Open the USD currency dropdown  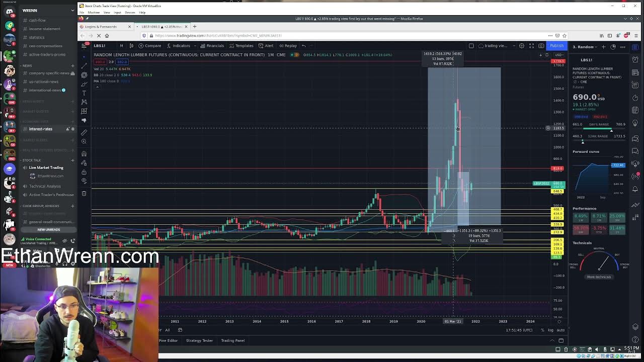click(558, 54)
